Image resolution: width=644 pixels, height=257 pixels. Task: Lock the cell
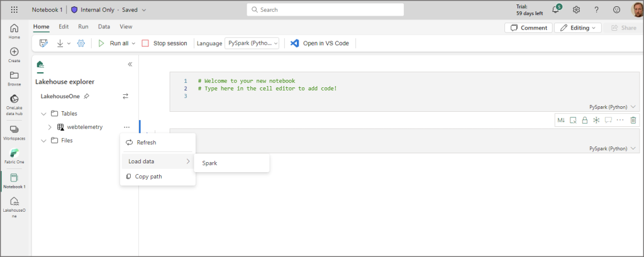(585, 120)
